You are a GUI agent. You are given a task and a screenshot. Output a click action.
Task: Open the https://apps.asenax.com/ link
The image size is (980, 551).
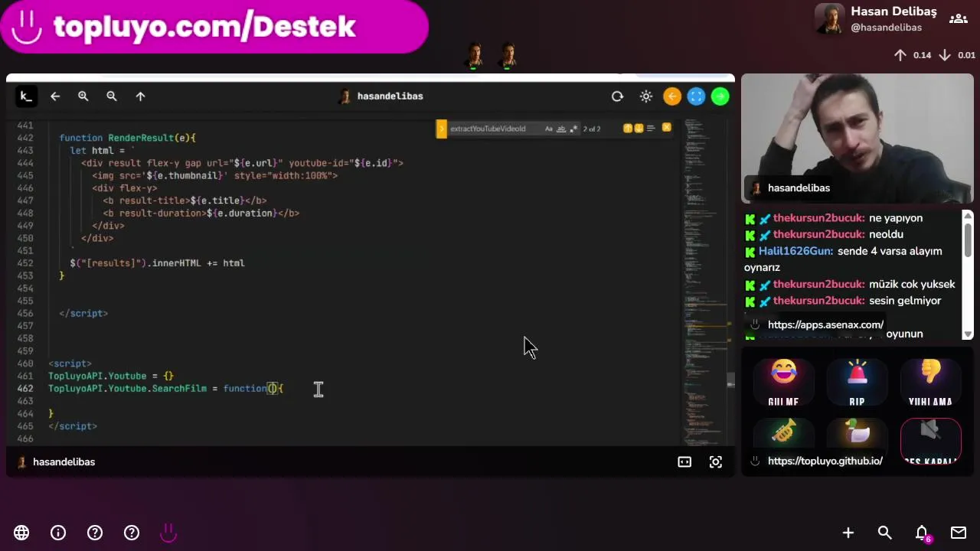pos(825,324)
